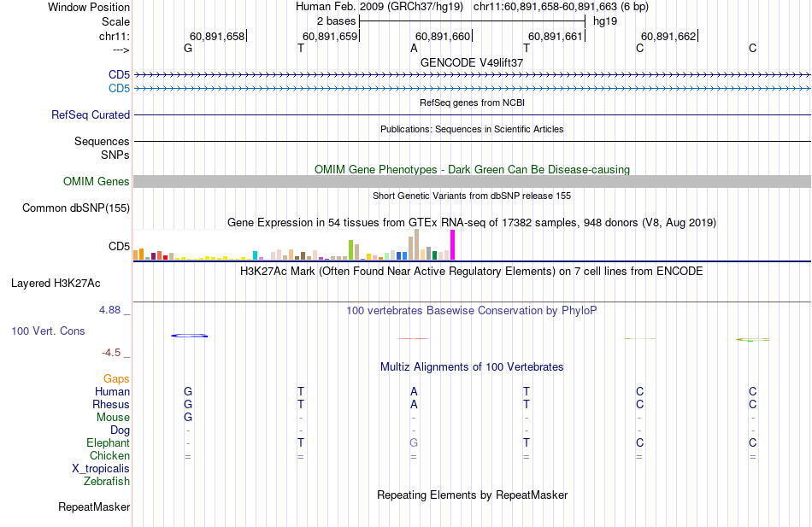Click the gray G in Elephant row
Viewport: 812px width, 527px height.
[x=413, y=443]
